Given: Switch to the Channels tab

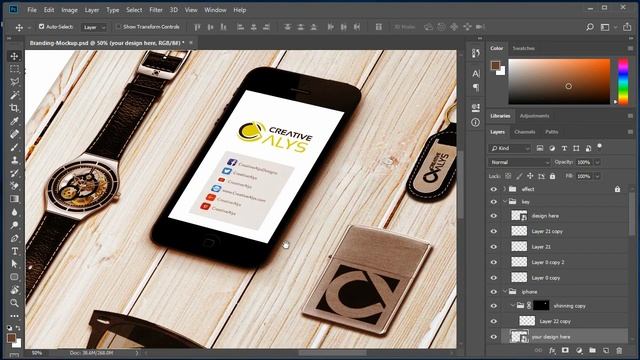Looking at the screenshot, I should (524, 132).
